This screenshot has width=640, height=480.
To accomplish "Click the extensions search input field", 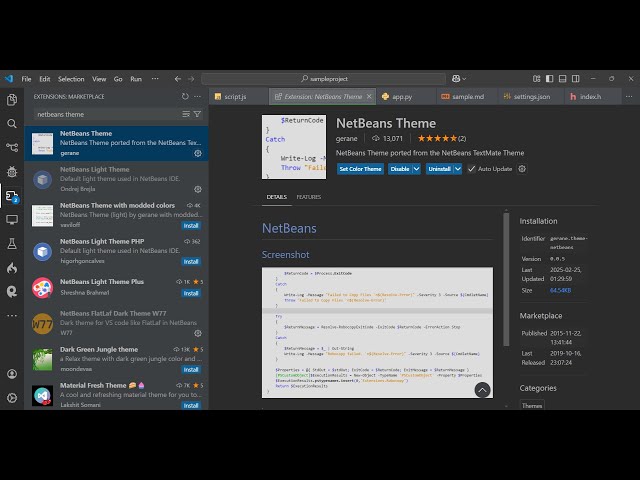I will click(x=105, y=114).
